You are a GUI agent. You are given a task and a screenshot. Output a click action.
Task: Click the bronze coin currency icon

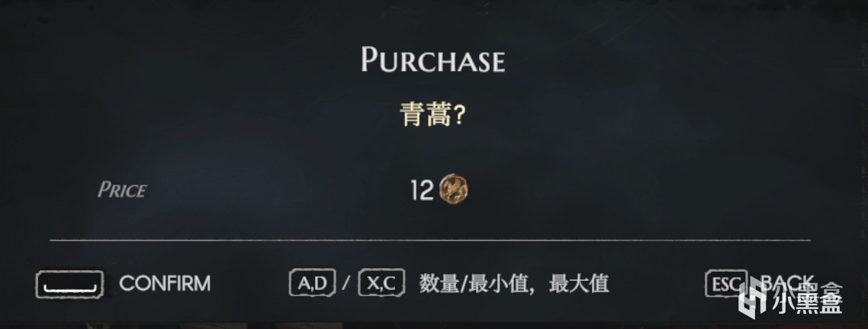pyautogui.click(x=453, y=189)
